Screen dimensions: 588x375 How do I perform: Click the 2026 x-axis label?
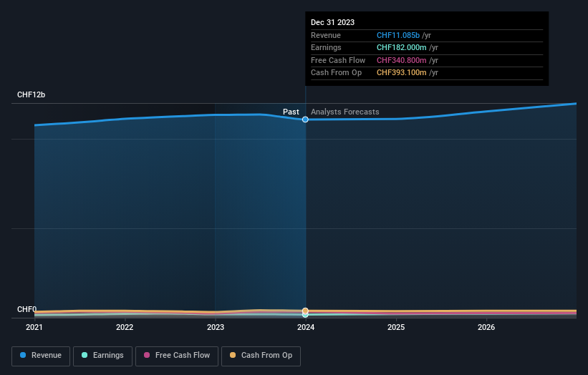point(486,327)
